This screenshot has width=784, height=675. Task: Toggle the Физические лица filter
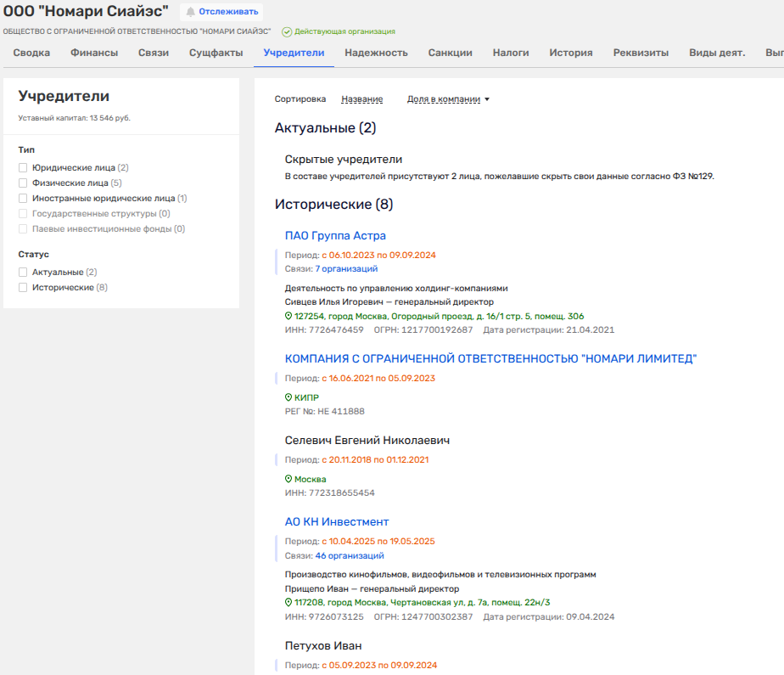(x=24, y=183)
